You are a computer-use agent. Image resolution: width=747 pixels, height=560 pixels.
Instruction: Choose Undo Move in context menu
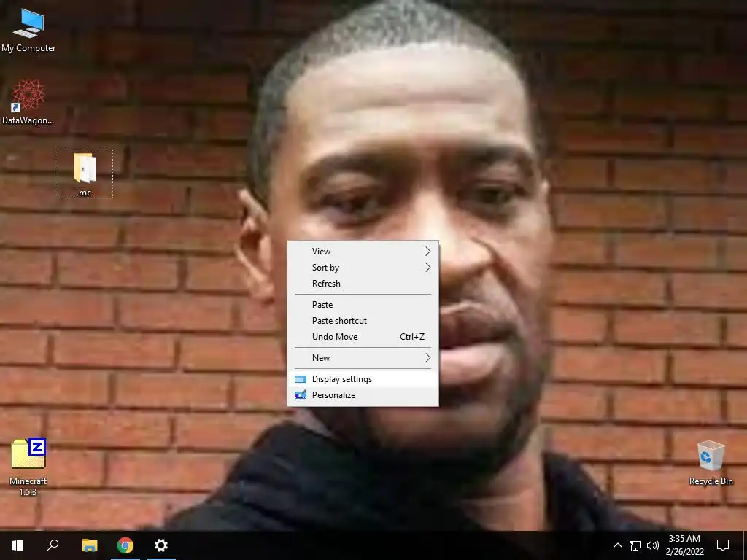coord(363,337)
